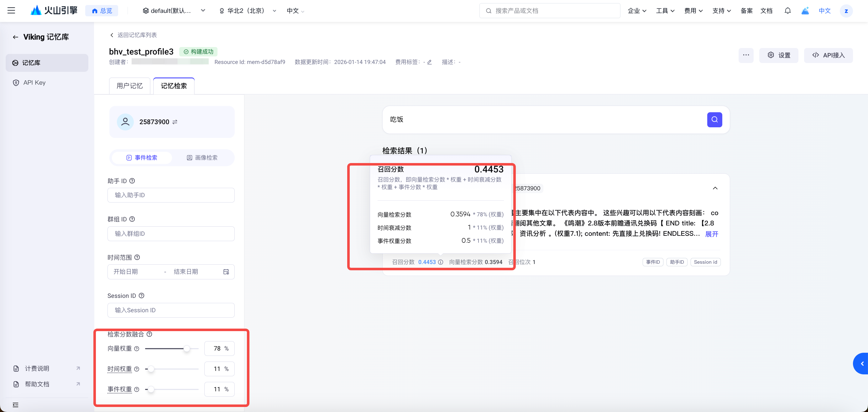Click the user switch arrows beside 25873900

175,122
